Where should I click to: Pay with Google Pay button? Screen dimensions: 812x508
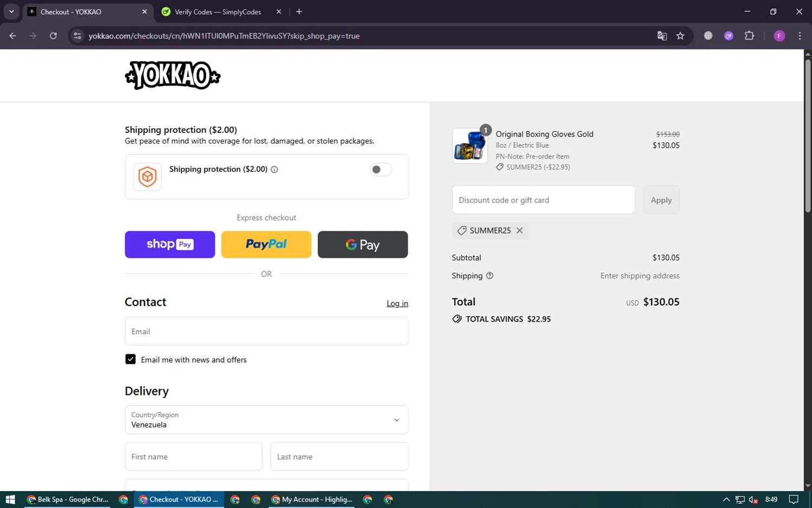point(363,244)
